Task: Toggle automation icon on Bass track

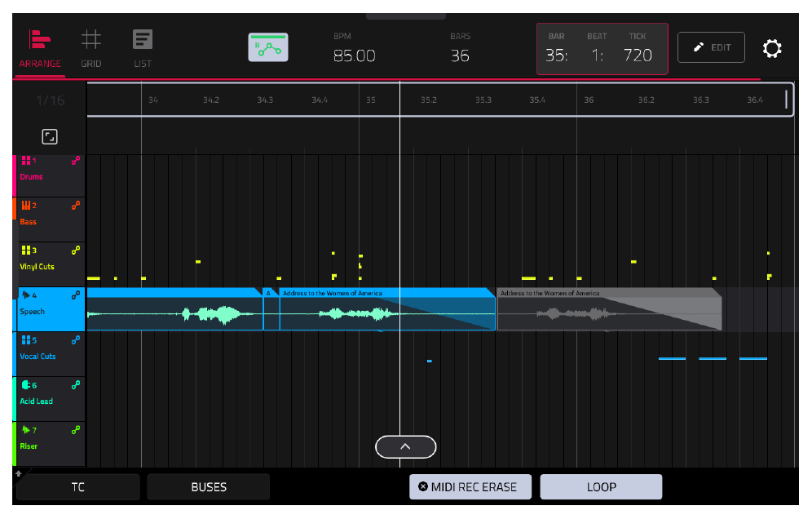Action: (76, 206)
